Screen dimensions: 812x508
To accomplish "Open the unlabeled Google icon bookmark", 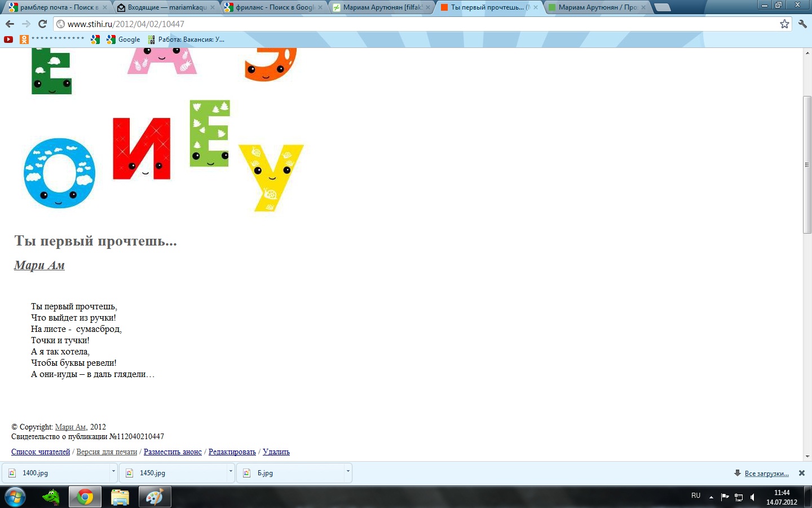I will pos(95,40).
